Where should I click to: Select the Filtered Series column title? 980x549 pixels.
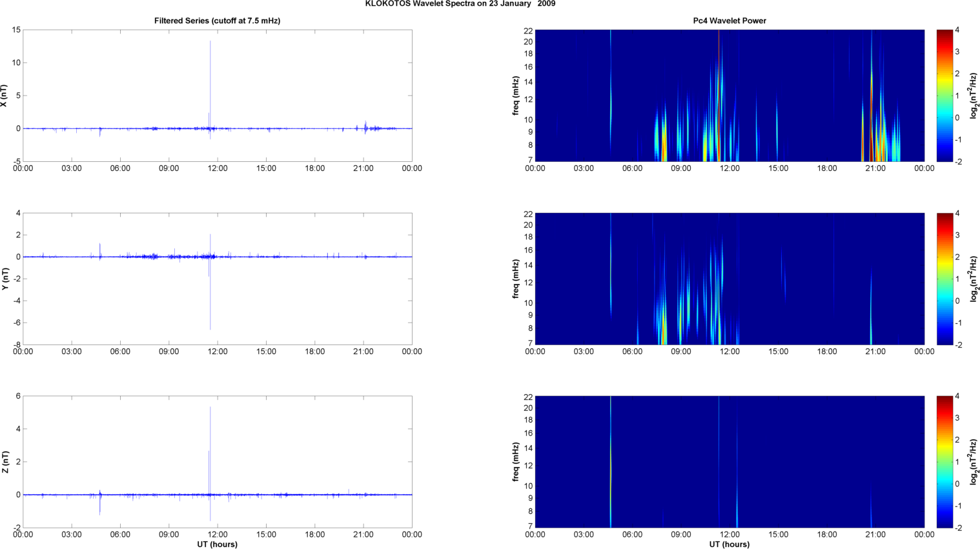[217, 21]
